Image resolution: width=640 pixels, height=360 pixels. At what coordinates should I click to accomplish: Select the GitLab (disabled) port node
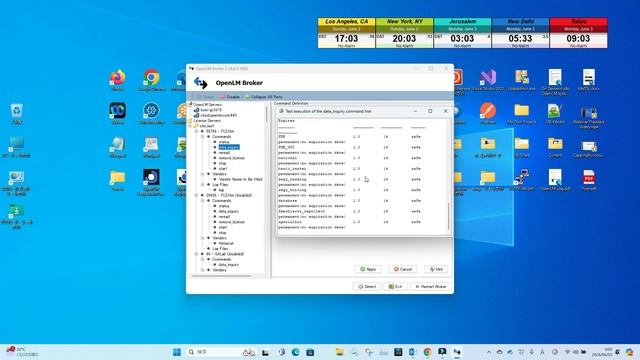(225, 254)
